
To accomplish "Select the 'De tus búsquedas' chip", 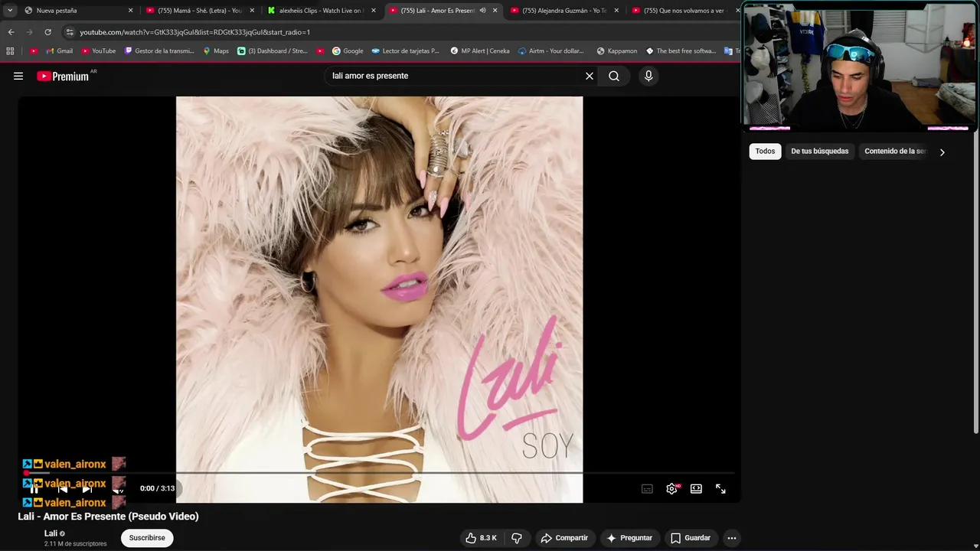I will pyautogui.click(x=819, y=152).
